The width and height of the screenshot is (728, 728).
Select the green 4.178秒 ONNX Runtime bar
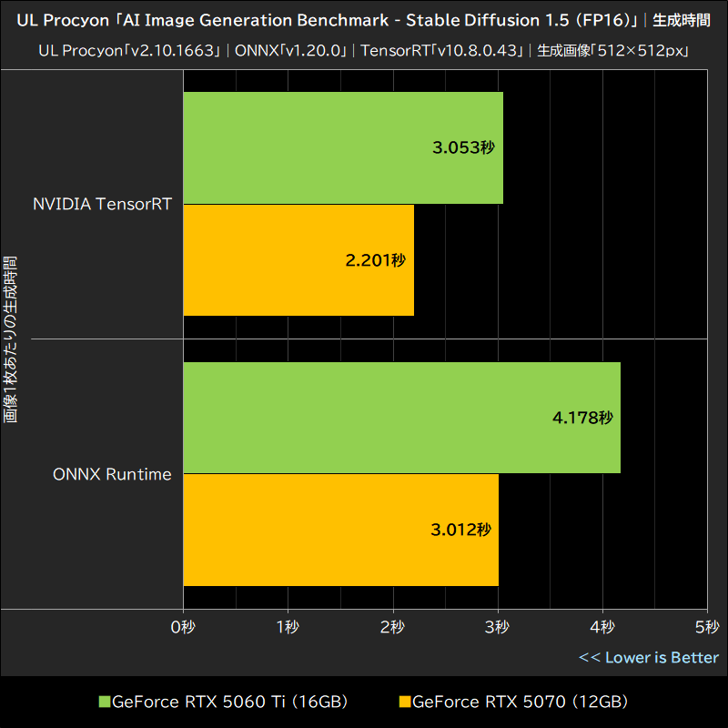click(400, 416)
